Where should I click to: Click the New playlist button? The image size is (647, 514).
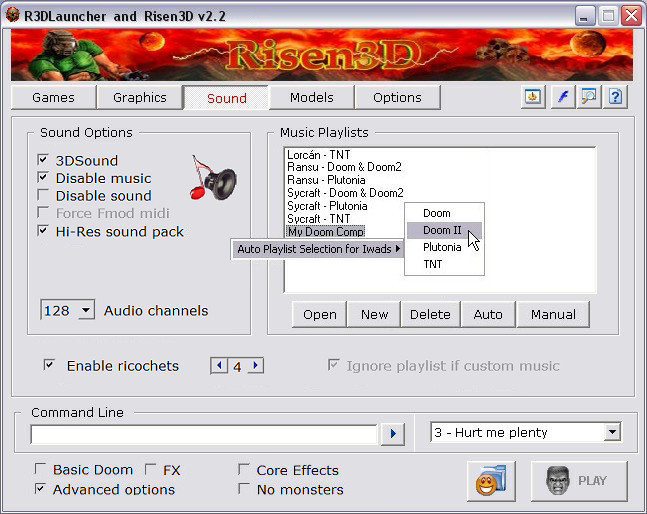pyautogui.click(x=374, y=314)
